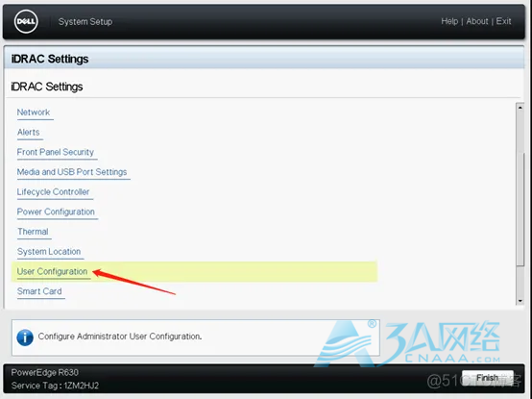The image size is (532, 399).
Task: Click the vertical scrollbar thumb
Action: [x=520, y=210]
